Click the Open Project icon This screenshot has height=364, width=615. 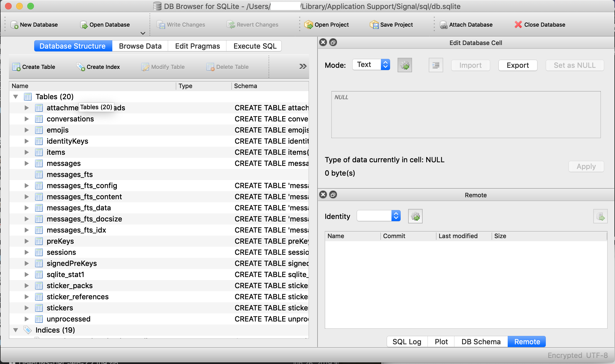coord(308,25)
